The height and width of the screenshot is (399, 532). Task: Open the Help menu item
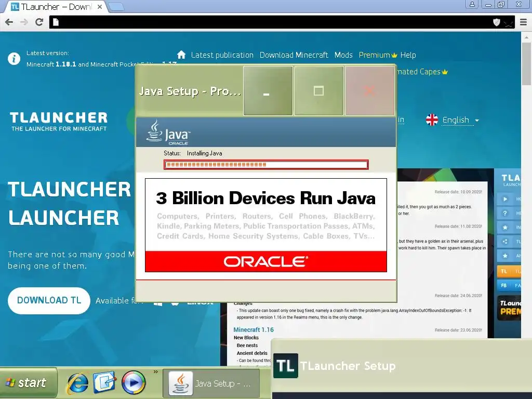(x=408, y=55)
